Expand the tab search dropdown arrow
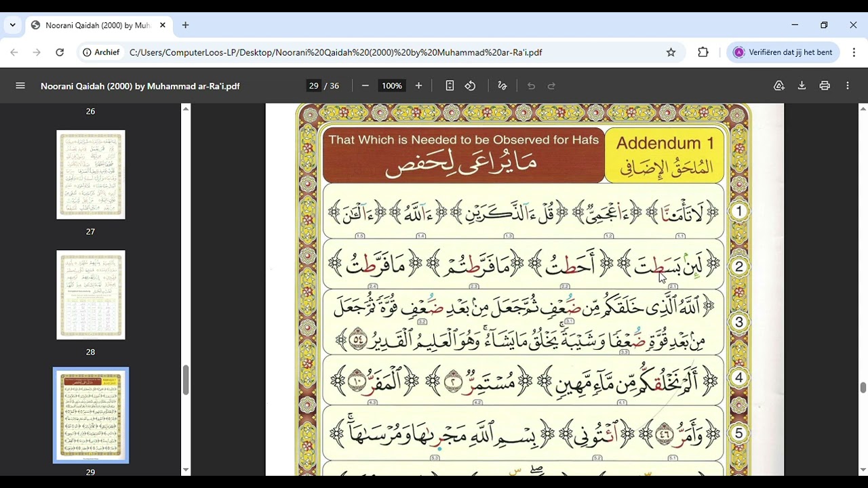This screenshot has width=868, height=488. (x=12, y=25)
